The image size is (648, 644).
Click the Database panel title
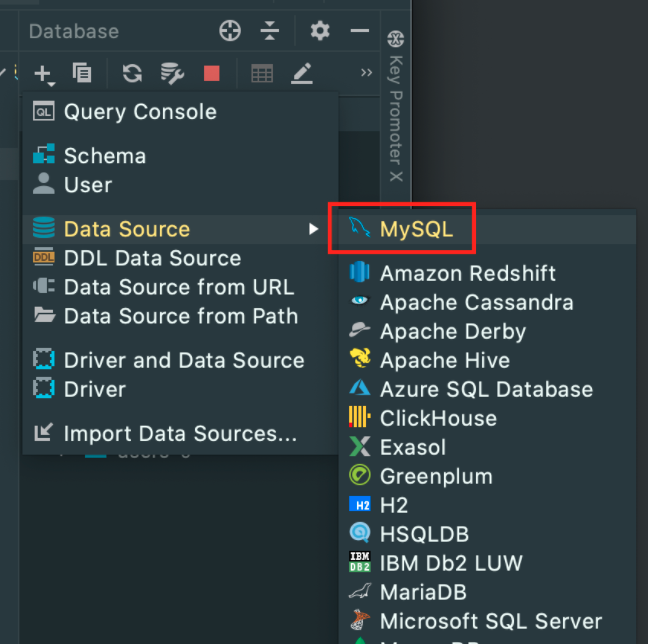74,31
